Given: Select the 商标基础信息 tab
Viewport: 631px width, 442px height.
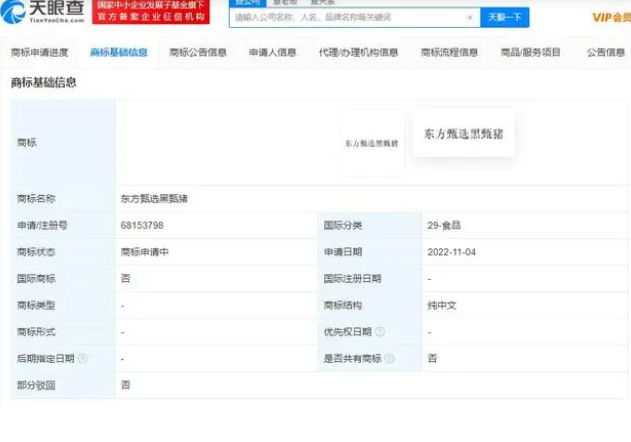Looking at the screenshot, I should click(118, 52).
